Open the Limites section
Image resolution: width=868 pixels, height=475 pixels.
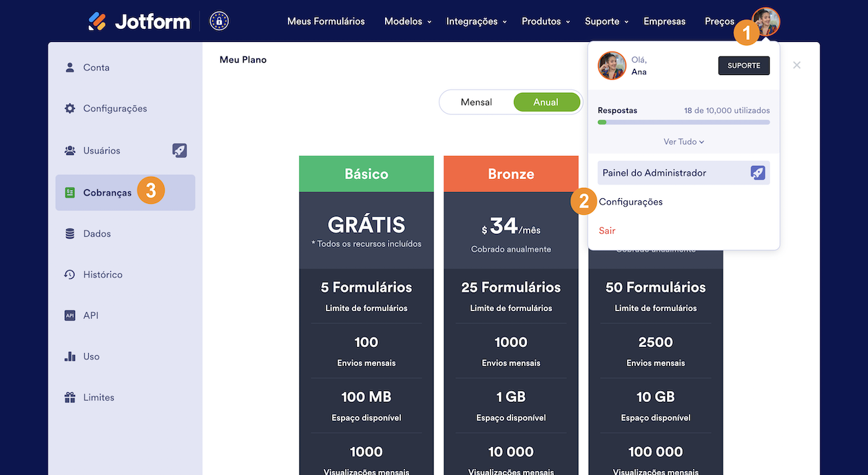[x=125, y=397]
